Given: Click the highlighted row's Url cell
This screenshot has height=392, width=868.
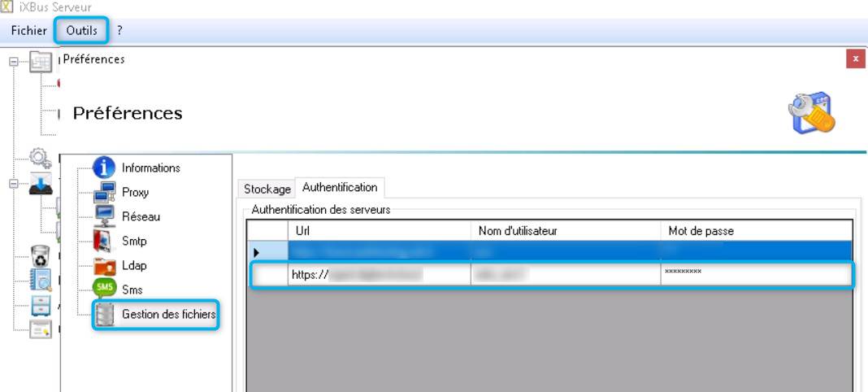Looking at the screenshot, I should pos(380,252).
